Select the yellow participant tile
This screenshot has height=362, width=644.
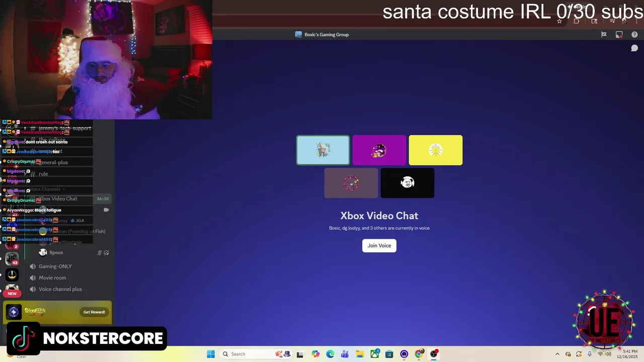[436, 150]
